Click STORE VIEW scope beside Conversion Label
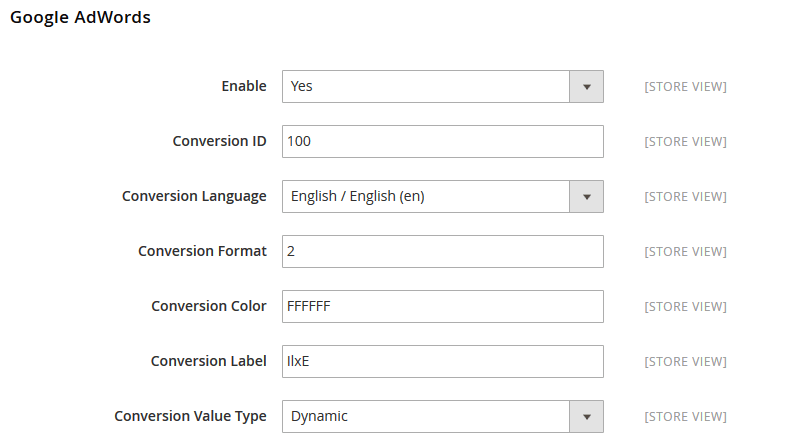Image resolution: width=800 pixels, height=434 pixels. (685, 362)
